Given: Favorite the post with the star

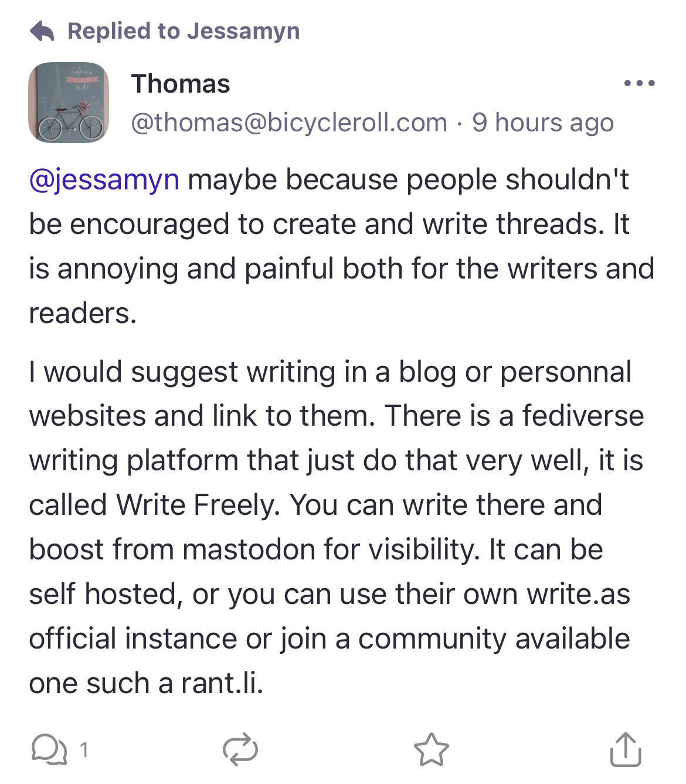Looking at the screenshot, I should pyautogui.click(x=432, y=750).
